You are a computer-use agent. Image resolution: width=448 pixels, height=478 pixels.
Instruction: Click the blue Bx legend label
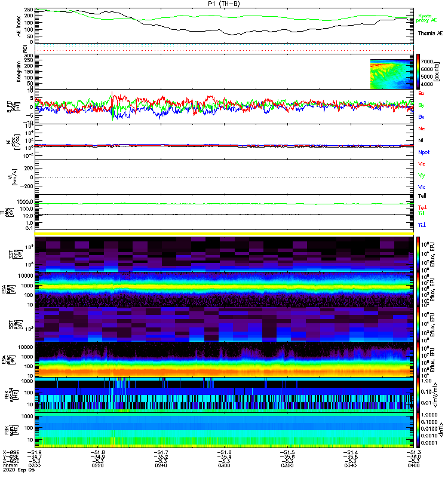[421, 117]
